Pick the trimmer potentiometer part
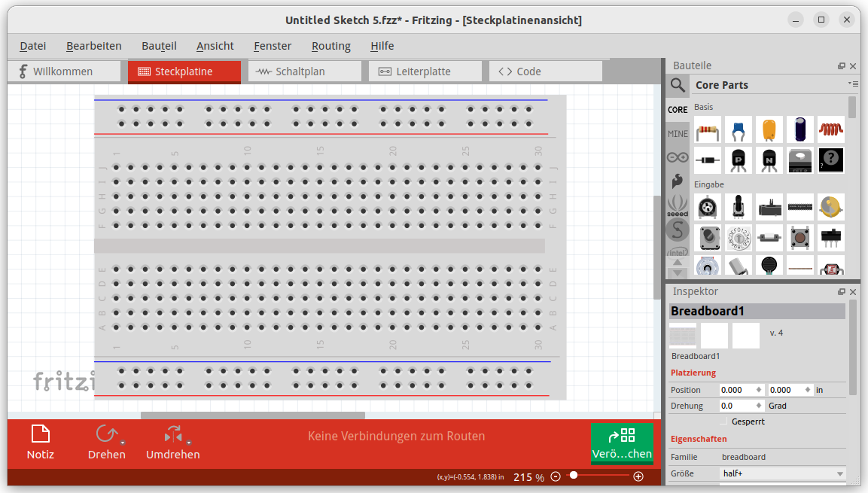The width and height of the screenshot is (868, 493). coord(708,208)
